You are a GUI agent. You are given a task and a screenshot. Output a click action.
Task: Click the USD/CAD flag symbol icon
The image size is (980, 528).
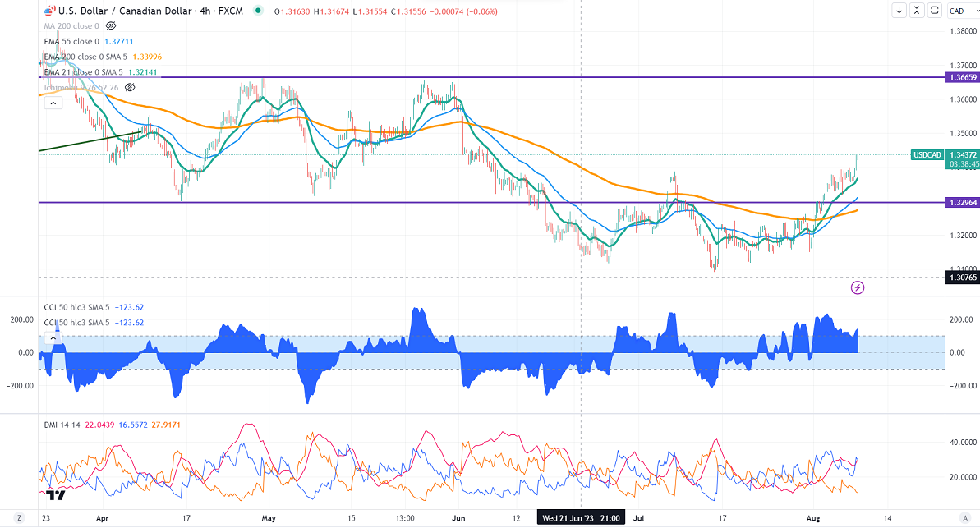(x=48, y=11)
